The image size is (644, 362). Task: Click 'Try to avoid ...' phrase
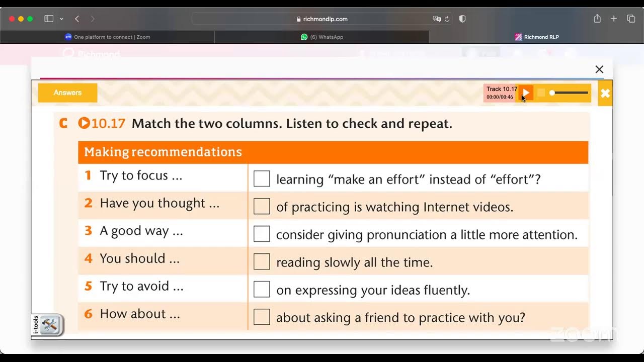[x=141, y=286]
